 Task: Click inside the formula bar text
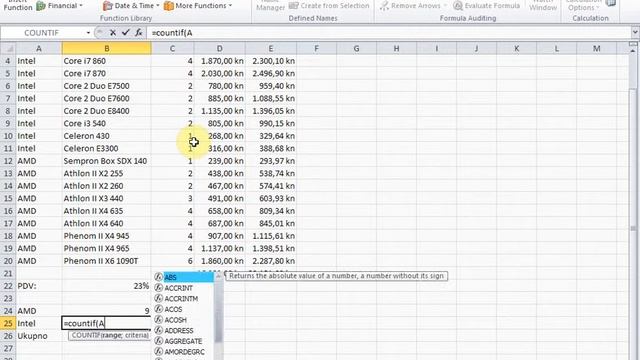(172, 33)
